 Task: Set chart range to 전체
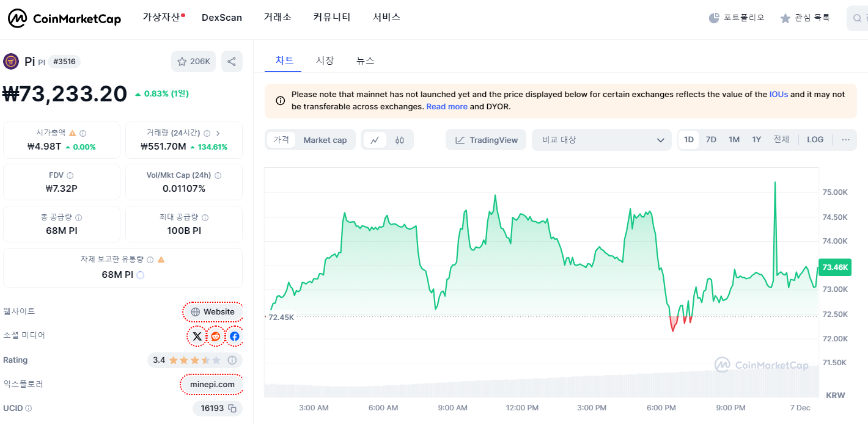coord(781,140)
